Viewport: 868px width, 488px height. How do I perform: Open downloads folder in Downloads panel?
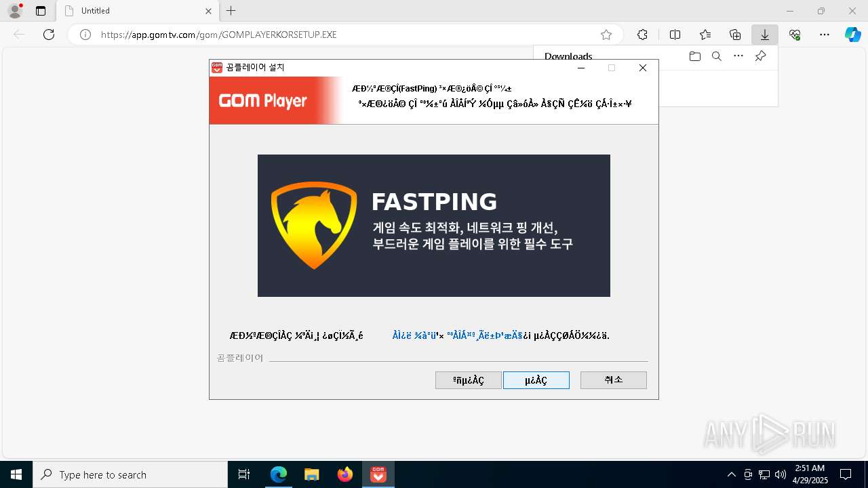[x=694, y=56]
